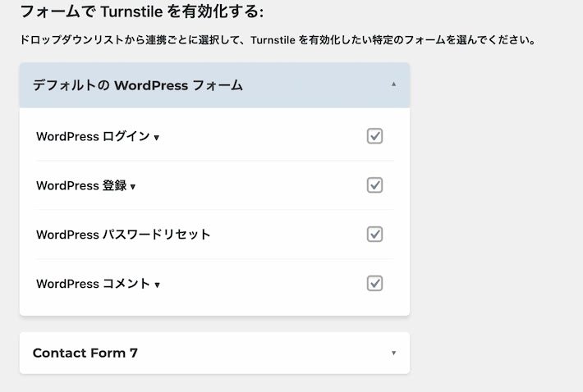Collapse the デフォルトの WordPress フォーム section arrow

393,84
